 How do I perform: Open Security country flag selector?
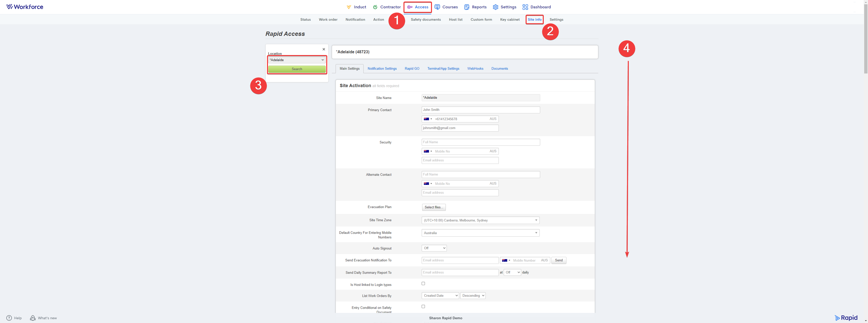pos(428,151)
